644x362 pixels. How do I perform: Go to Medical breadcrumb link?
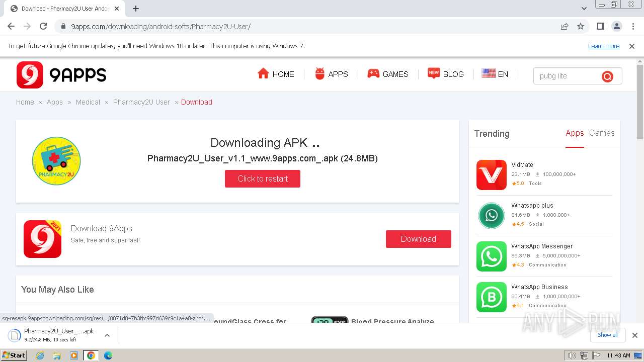click(88, 102)
